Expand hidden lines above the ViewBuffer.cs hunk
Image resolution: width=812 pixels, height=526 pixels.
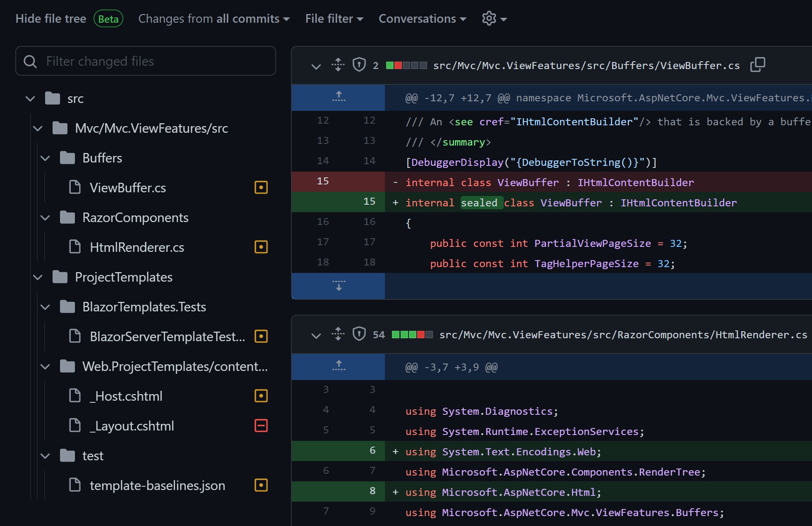pyautogui.click(x=338, y=98)
